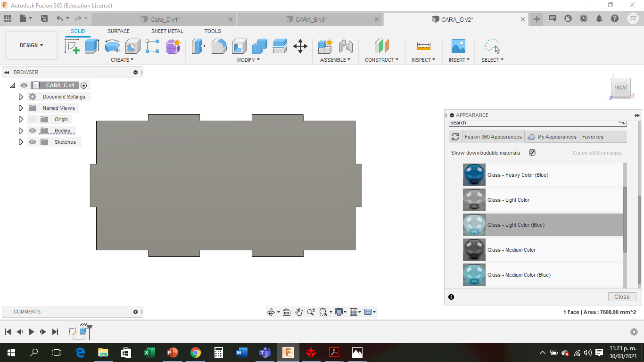Select the Create Form tool
This screenshot has width=644, height=362.
(x=173, y=46)
